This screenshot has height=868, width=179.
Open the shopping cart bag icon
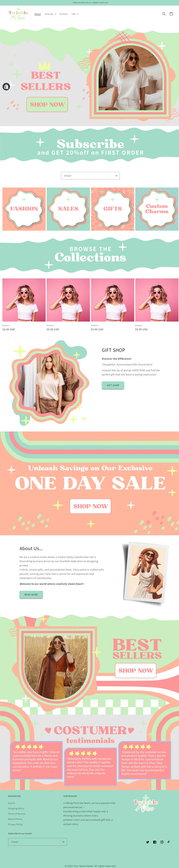tap(171, 14)
